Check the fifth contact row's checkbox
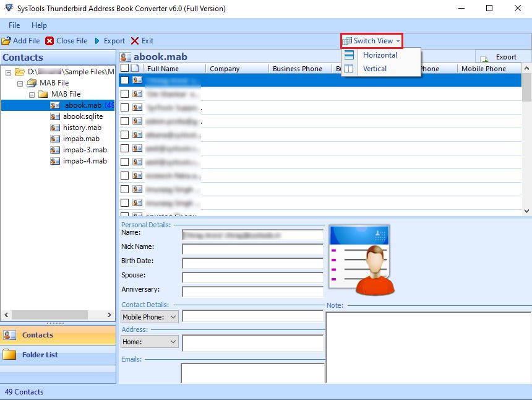 (125, 134)
